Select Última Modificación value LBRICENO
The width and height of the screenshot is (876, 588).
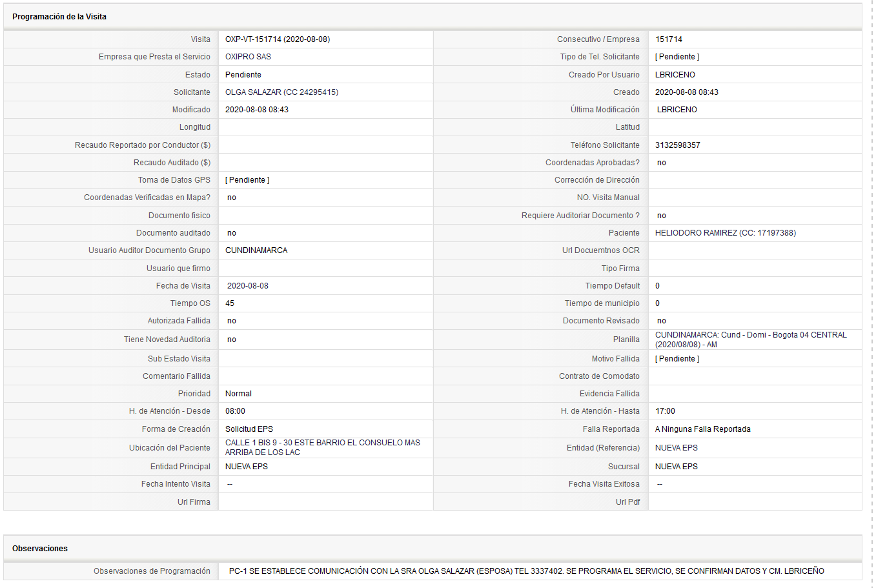tap(677, 110)
